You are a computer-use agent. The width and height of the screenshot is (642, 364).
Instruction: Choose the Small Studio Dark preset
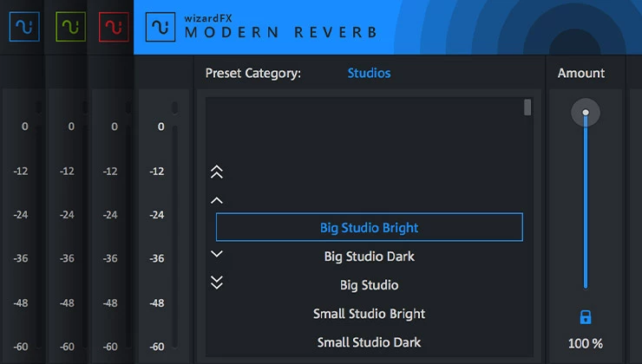pos(370,342)
